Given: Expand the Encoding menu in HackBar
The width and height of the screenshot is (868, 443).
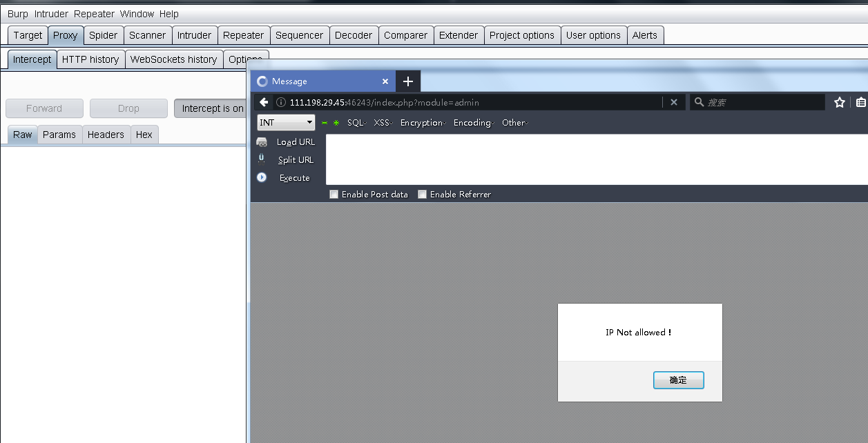Looking at the screenshot, I should (x=474, y=123).
